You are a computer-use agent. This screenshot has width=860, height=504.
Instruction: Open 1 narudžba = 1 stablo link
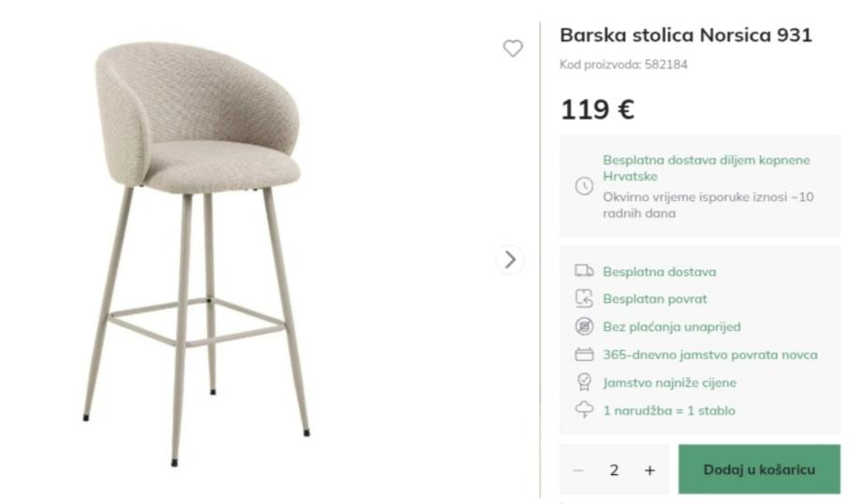(668, 410)
